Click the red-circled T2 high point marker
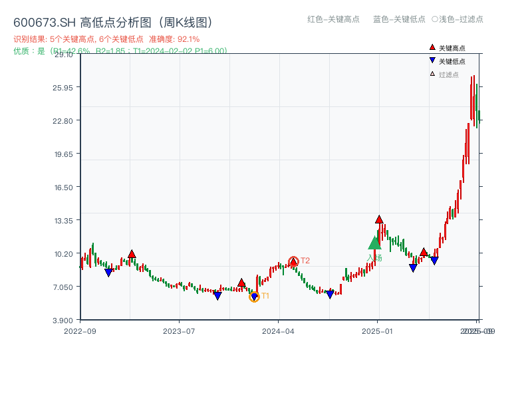The image size is (532, 399). 293,261
